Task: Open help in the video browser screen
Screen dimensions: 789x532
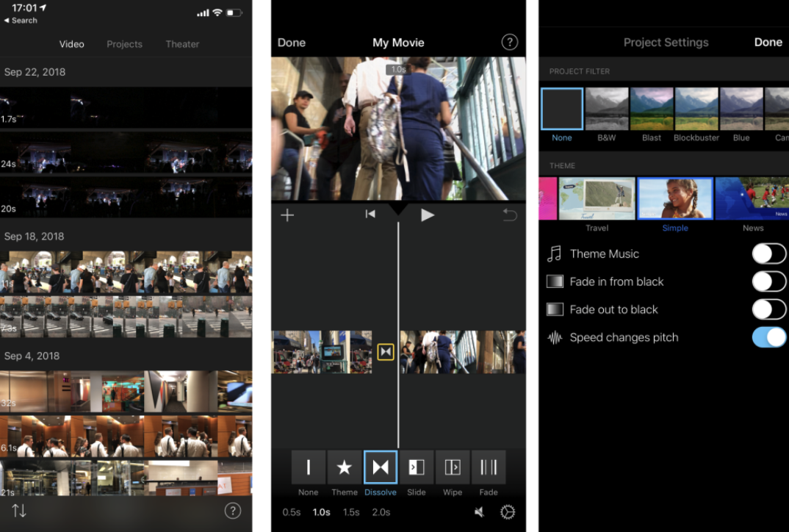Action: tap(232, 511)
